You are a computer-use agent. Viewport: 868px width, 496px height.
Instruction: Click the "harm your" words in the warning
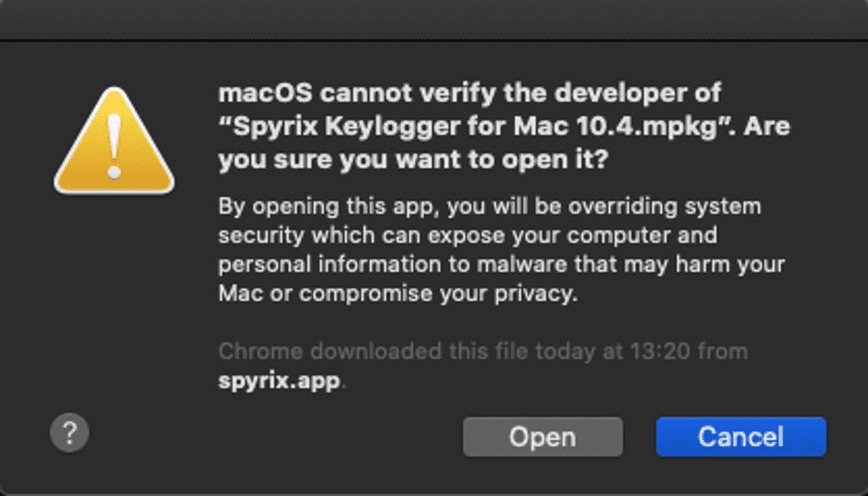tap(732, 264)
